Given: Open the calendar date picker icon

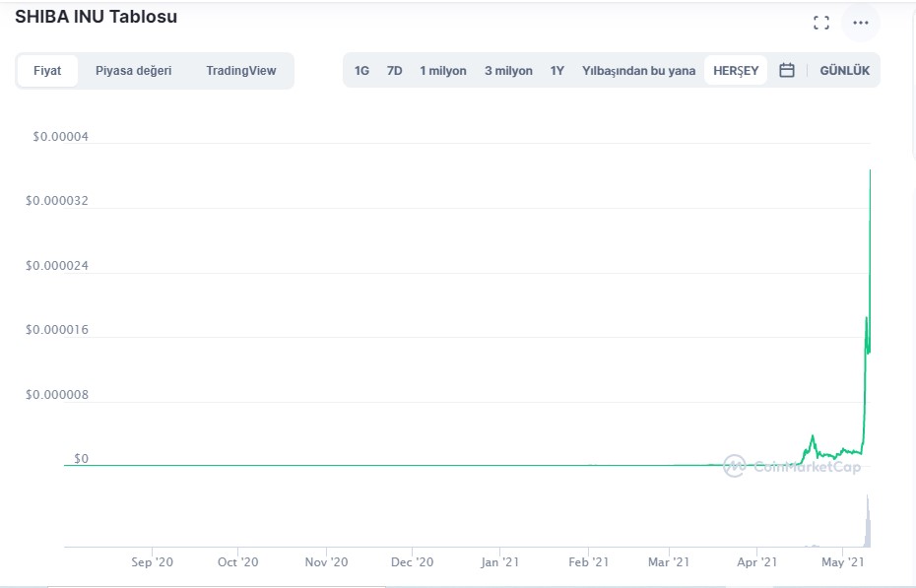Looking at the screenshot, I should [x=787, y=71].
